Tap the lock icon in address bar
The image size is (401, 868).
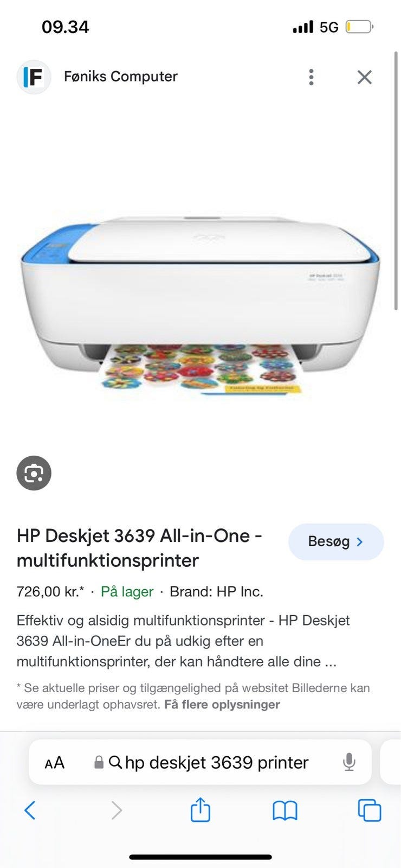tap(99, 763)
